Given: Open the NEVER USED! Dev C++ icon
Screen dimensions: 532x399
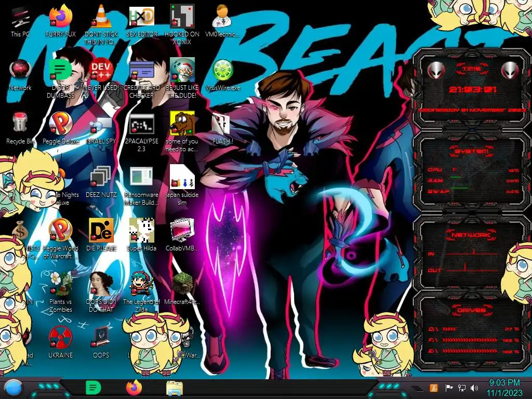Looking at the screenshot, I should pyautogui.click(x=101, y=75).
